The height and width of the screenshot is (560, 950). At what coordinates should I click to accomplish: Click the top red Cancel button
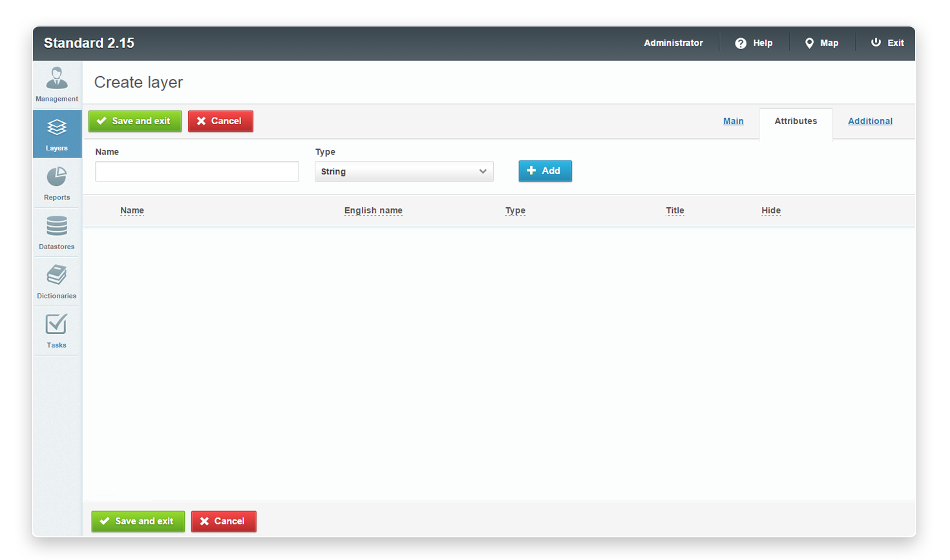(220, 121)
